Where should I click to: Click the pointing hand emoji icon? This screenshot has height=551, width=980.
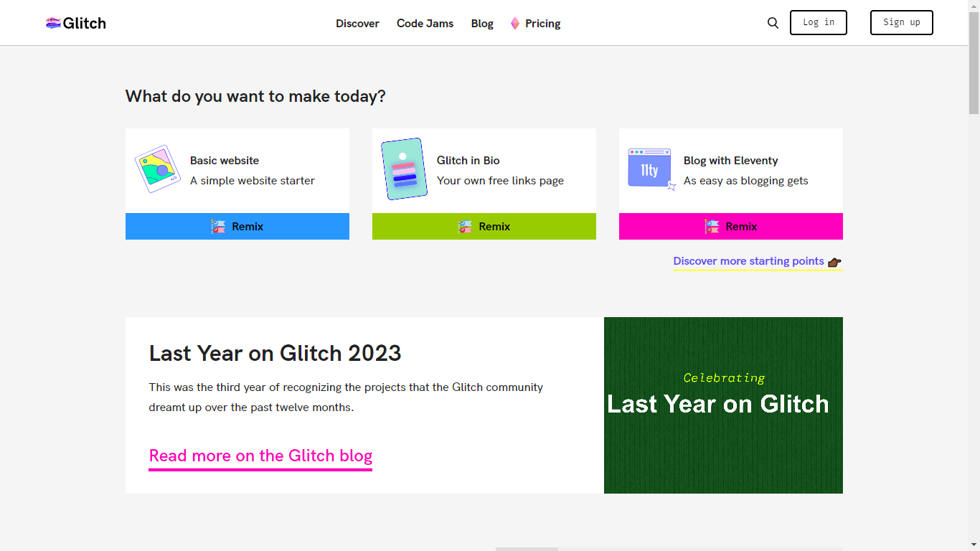(x=834, y=262)
